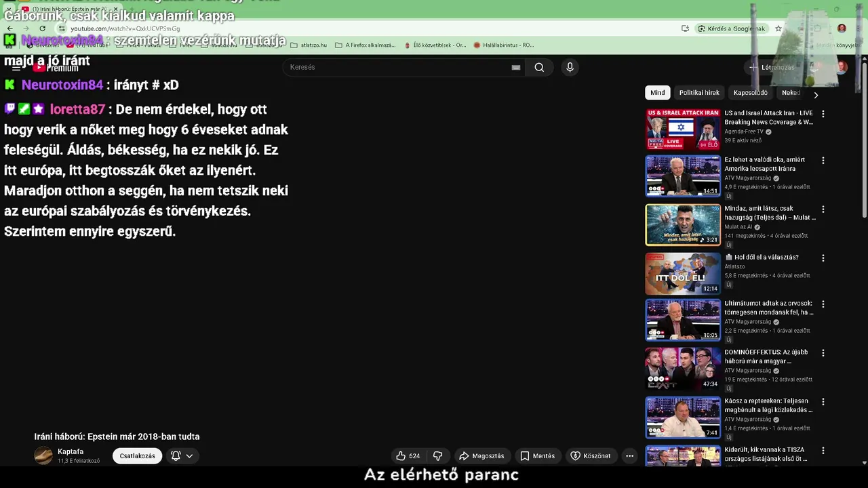The image size is (868, 488).
Task: Open the US & Israel Attack Iran live thumbnail
Action: (683, 129)
